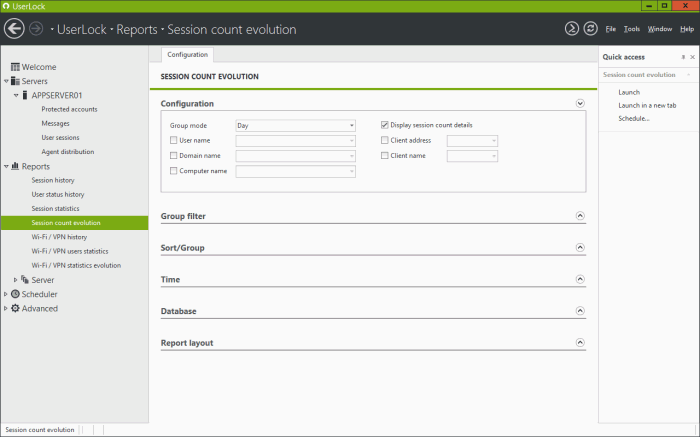This screenshot has height=437, width=700.
Task: Open the File menu
Action: (610, 29)
